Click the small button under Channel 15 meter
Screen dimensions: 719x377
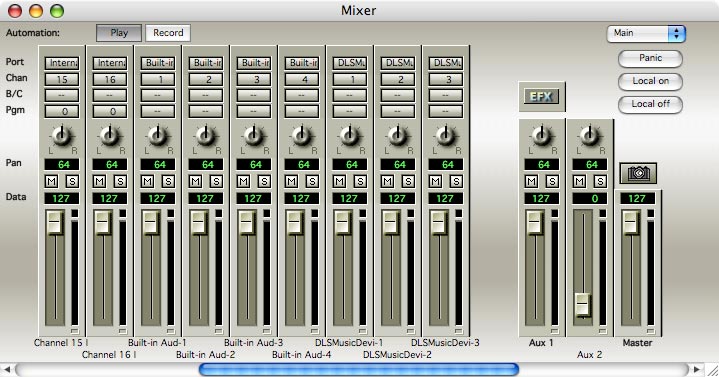pyautogui.click(x=75, y=331)
